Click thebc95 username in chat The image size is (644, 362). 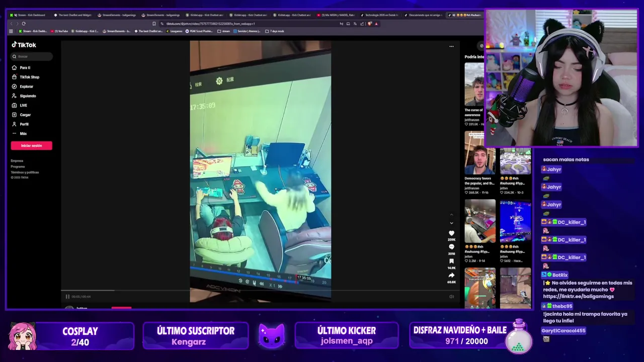click(562, 306)
